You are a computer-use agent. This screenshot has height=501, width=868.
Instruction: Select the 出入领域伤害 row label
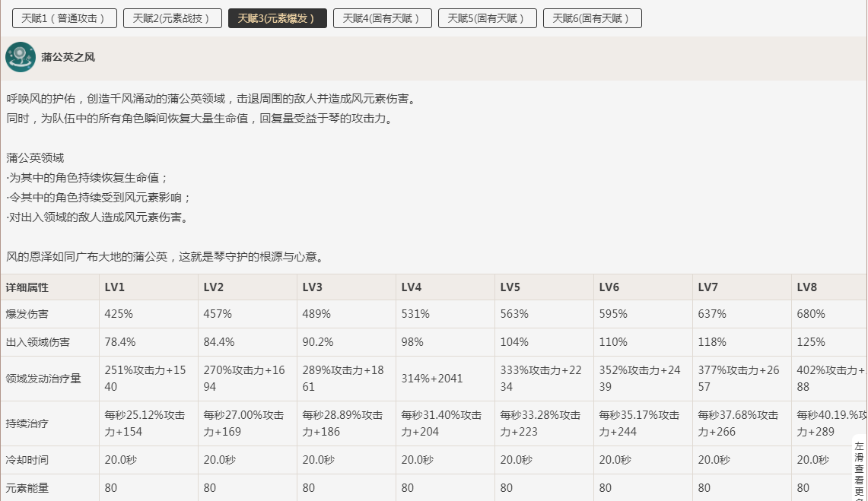(x=38, y=342)
